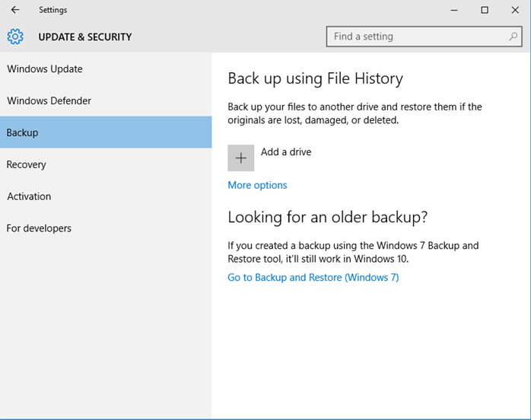Go back using the arrow icon

(x=15, y=10)
